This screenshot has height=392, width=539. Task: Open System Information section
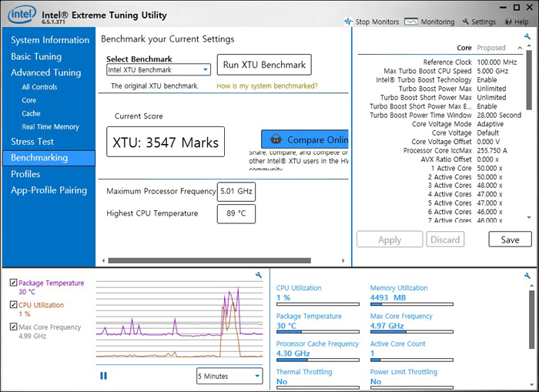tap(50, 40)
